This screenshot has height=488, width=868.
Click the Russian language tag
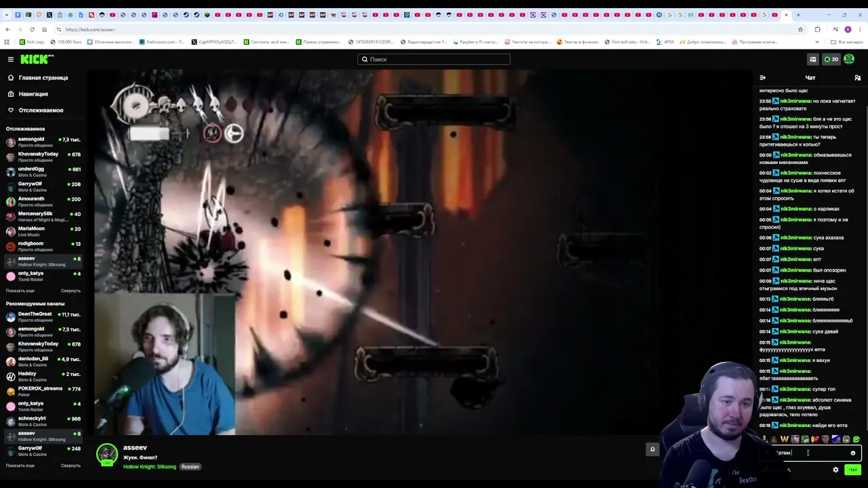click(190, 467)
